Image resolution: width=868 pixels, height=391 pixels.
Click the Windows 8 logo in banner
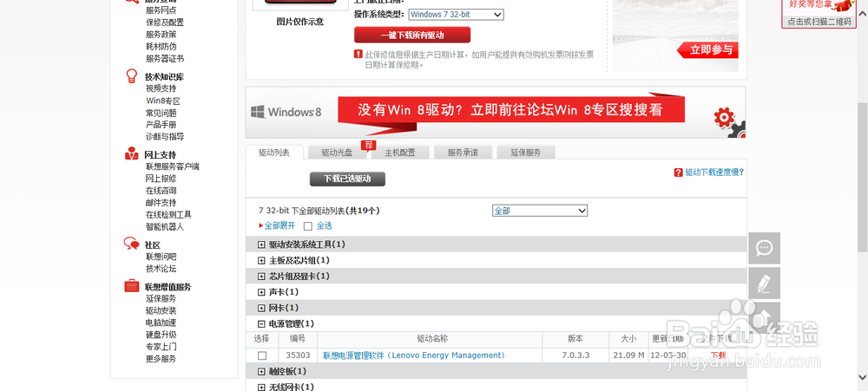pos(286,112)
